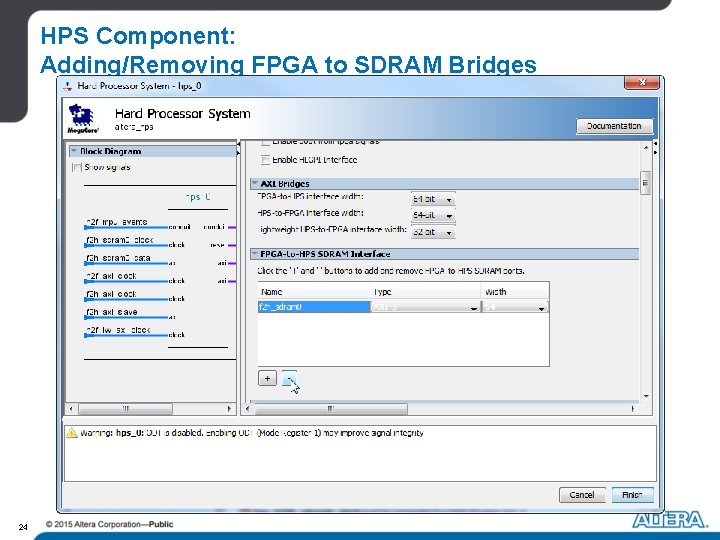This screenshot has height=540, width=720.
Task: Click the MegaCore logo icon
Action: point(82,118)
